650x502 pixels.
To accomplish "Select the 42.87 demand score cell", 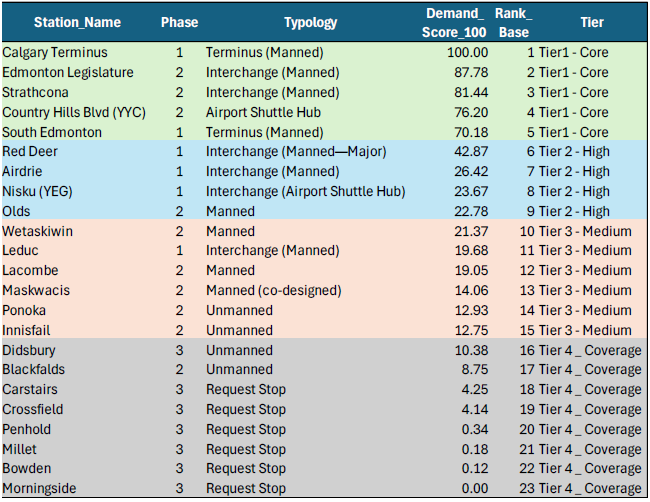I will pos(470,151).
